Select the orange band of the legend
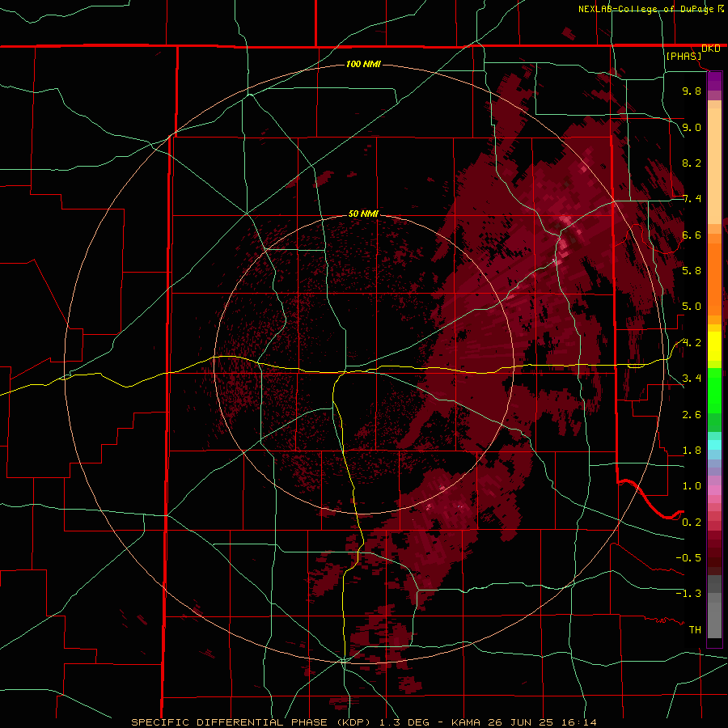728x728 pixels. pos(714,280)
